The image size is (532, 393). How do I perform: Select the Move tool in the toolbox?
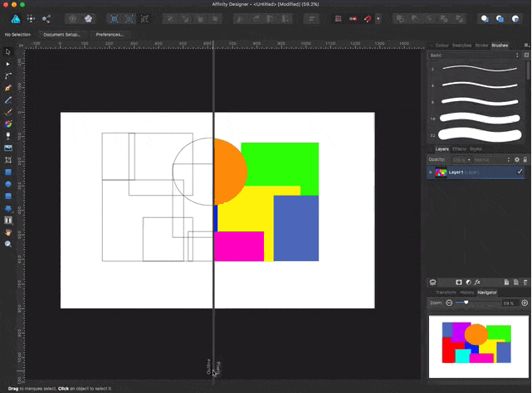tap(8, 51)
